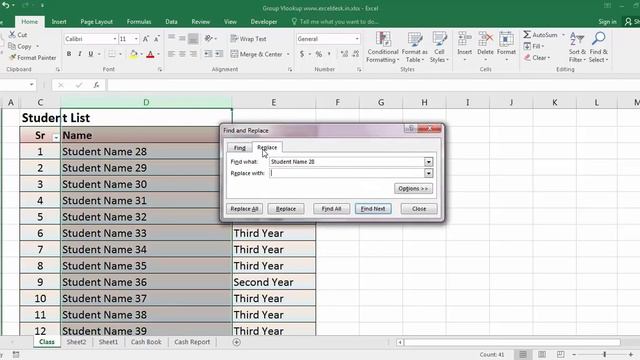Screen dimensions: 640x360
Task: Decrease indent in the Alignment group
Action: 208,54
